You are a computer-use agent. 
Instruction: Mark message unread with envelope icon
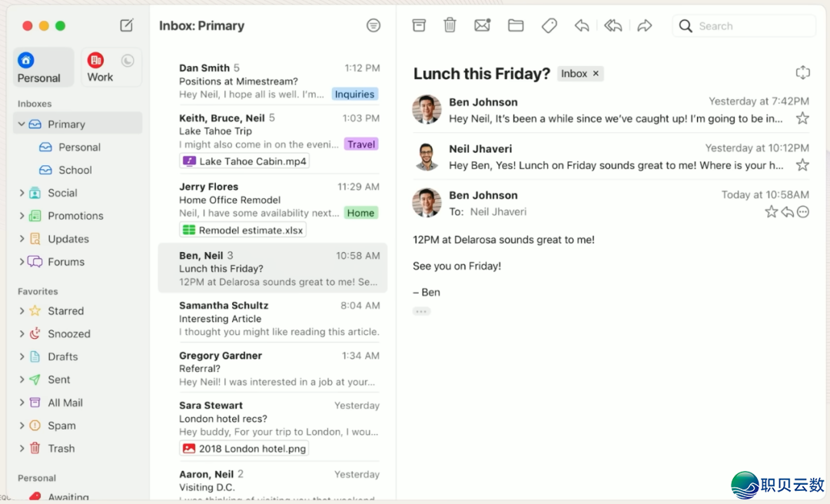coord(483,25)
